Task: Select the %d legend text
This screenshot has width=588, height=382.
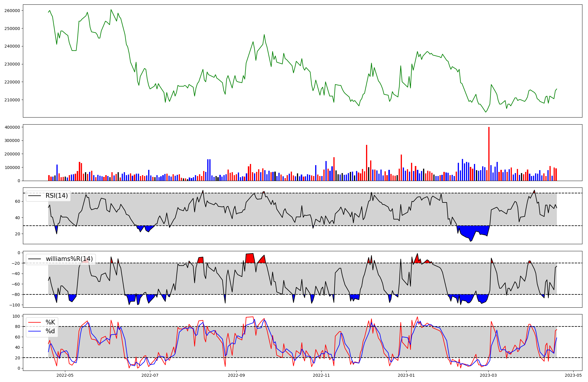Action: (x=50, y=331)
